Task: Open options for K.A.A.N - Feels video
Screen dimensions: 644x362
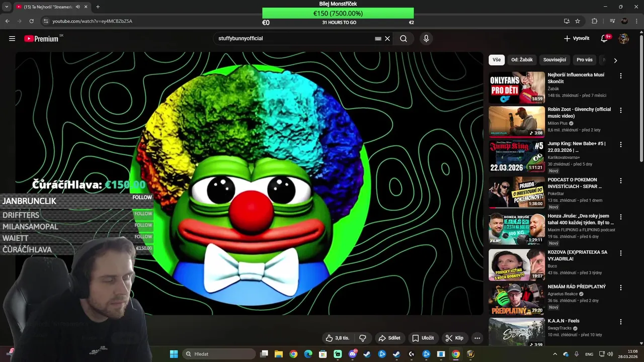Action: point(620,321)
